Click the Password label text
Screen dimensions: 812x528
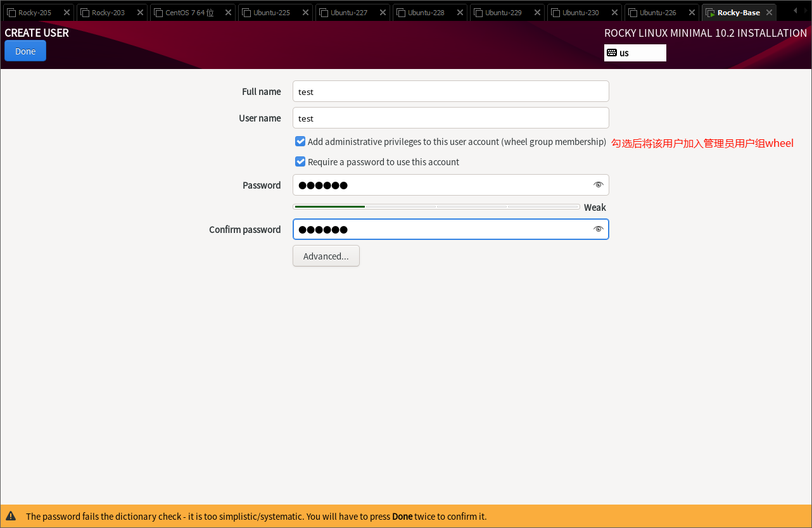(x=262, y=185)
